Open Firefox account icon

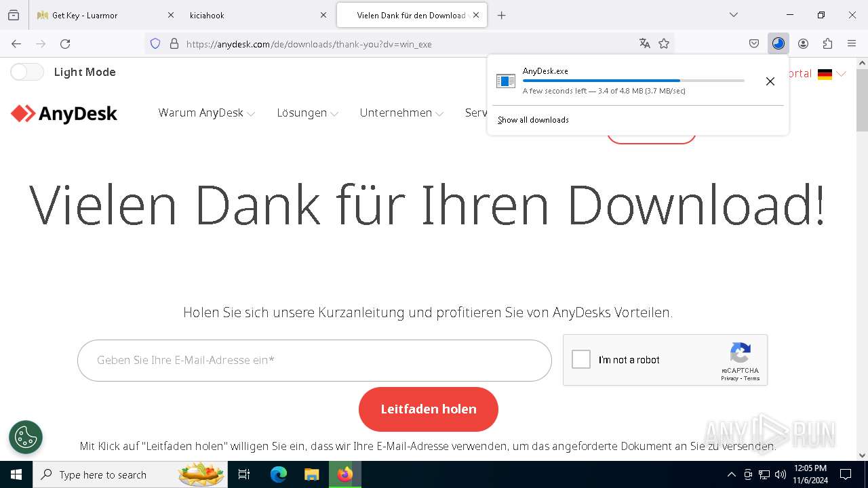pos(803,43)
